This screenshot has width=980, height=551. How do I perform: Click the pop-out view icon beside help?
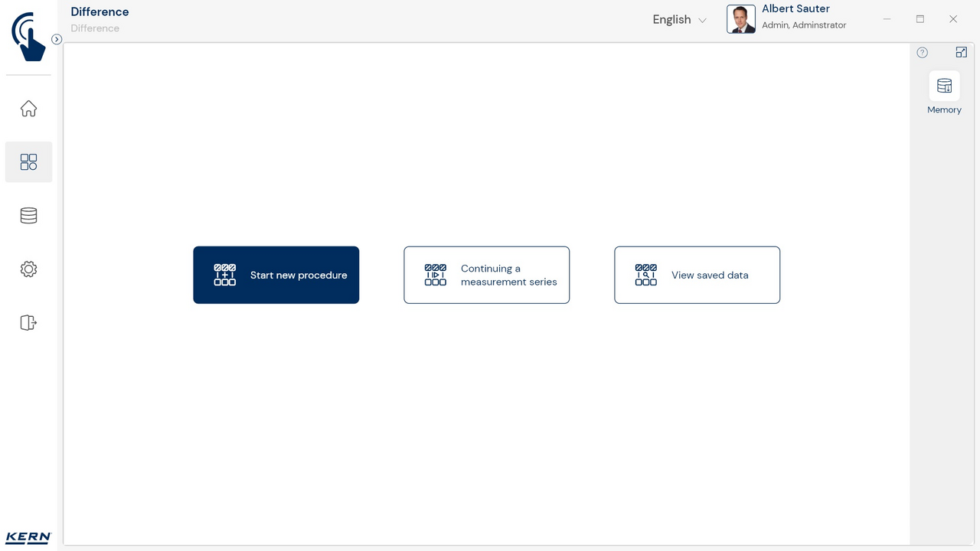click(961, 53)
